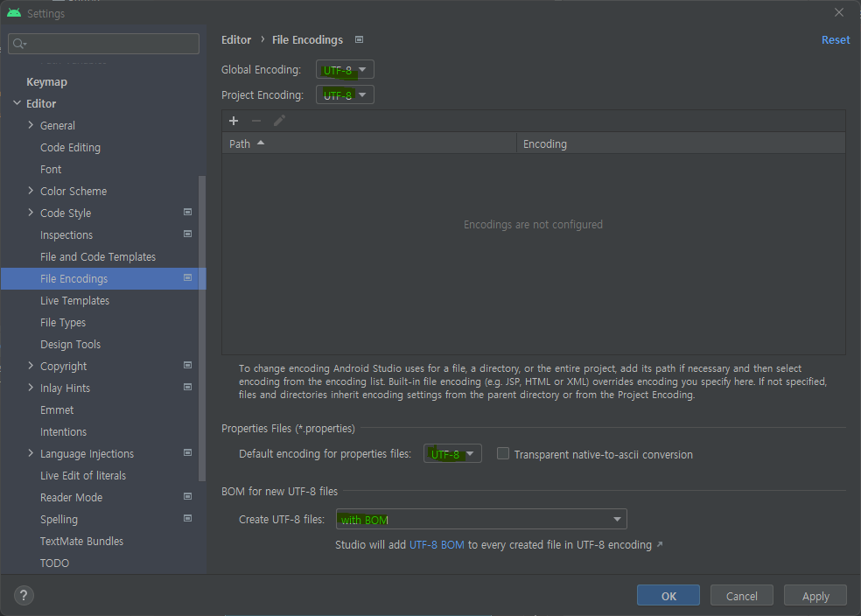Viewport: 861px width, 616px height.
Task: Click project icon on Reader Mode row
Action: click(188, 496)
